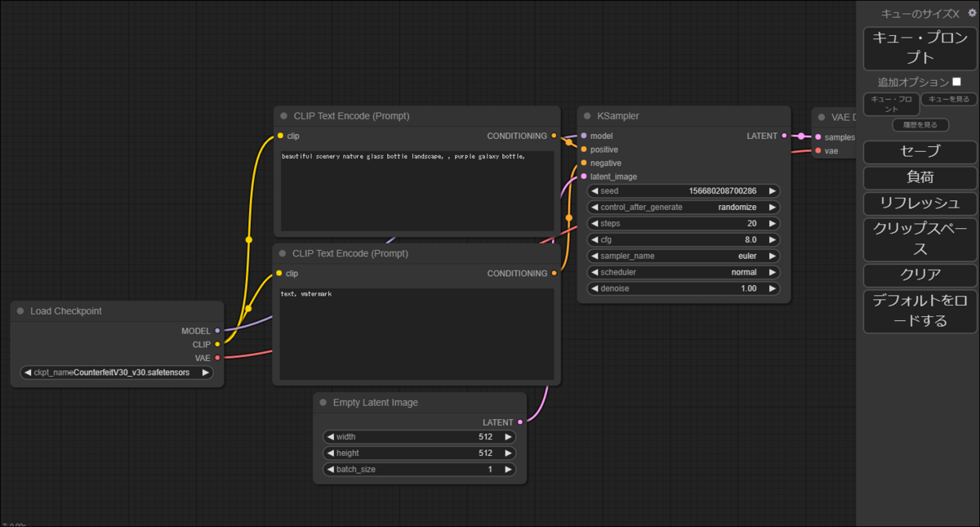Decrease steps with its left arrow
The height and width of the screenshot is (527, 980).
(595, 223)
